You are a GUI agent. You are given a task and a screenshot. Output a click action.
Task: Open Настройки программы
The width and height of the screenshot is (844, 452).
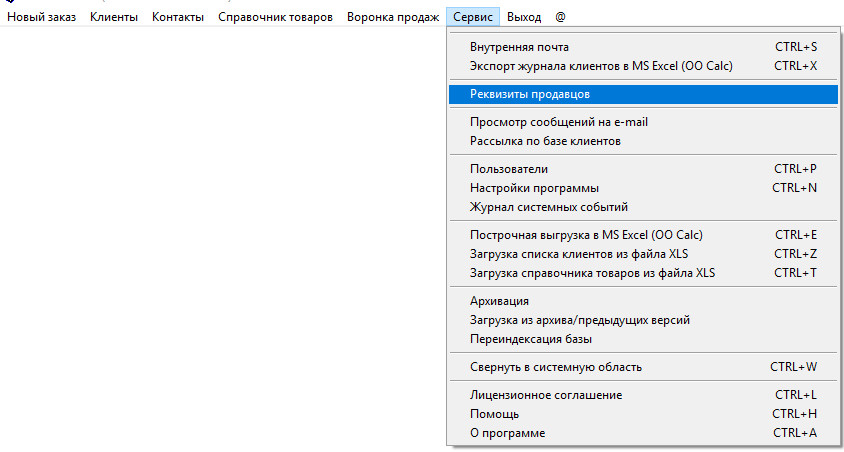click(x=534, y=188)
